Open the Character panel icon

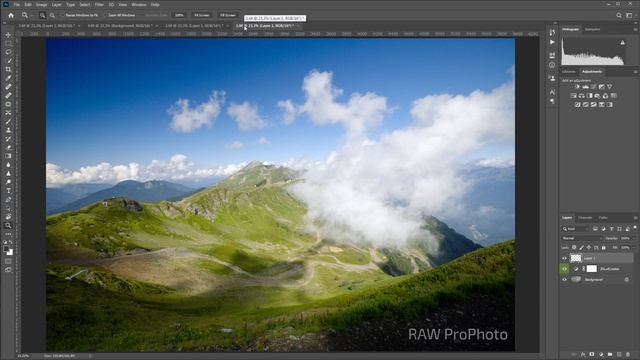552,92
